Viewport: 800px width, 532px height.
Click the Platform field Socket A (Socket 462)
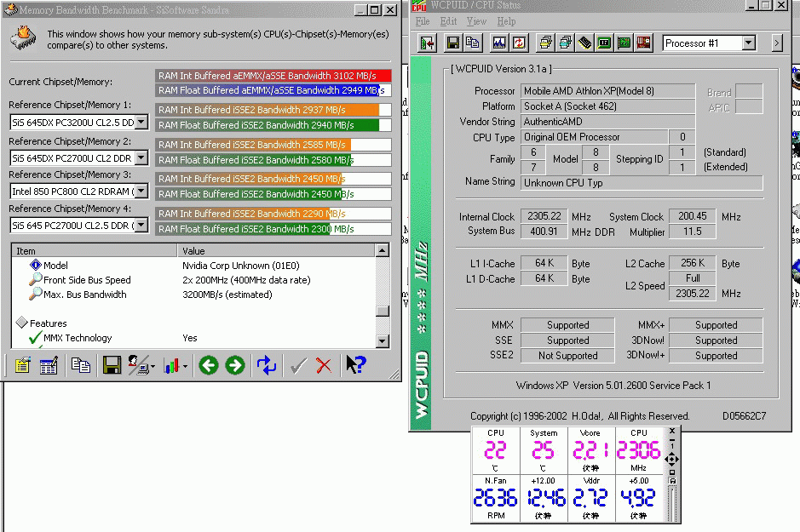tap(607, 106)
